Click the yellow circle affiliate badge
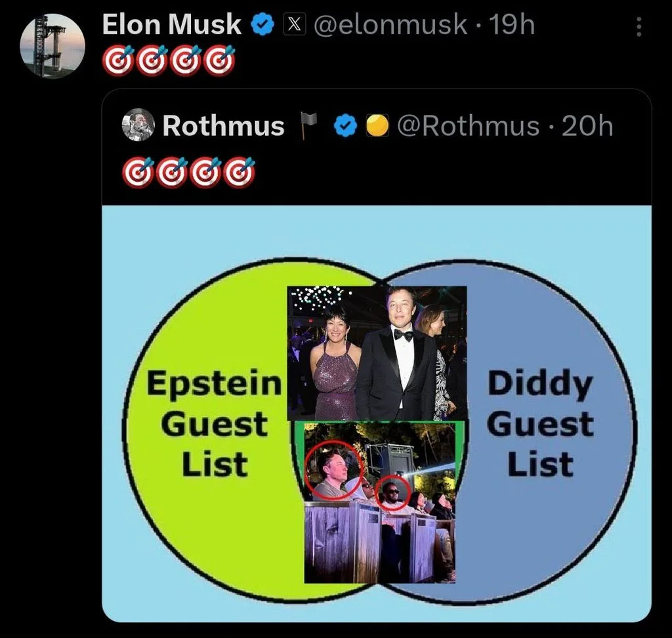 [x=377, y=125]
